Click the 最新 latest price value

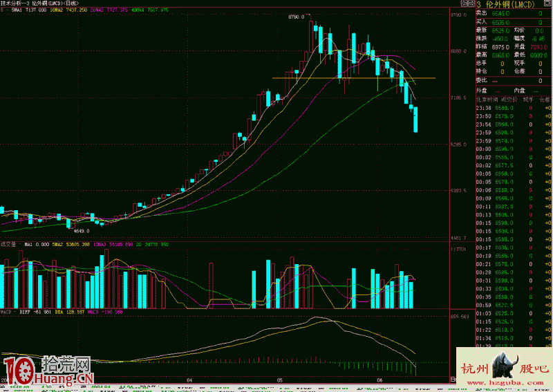coord(500,30)
